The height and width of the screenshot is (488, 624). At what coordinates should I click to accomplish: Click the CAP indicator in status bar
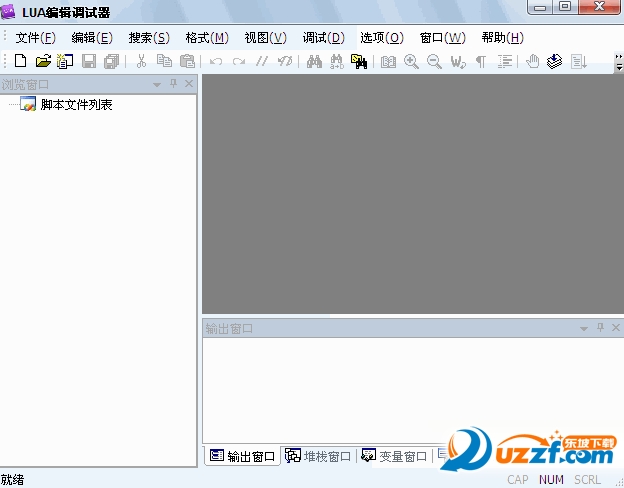coord(518,480)
